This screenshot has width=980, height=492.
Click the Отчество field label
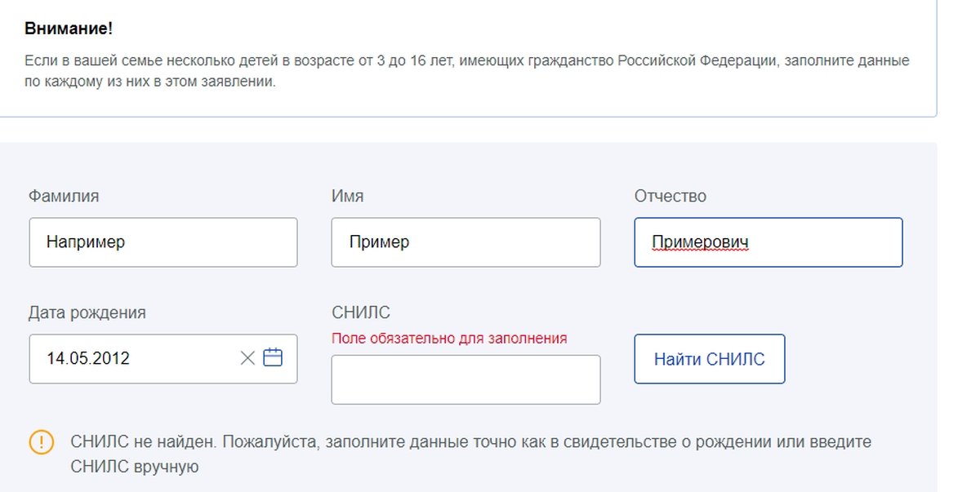(x=670, y=197)
